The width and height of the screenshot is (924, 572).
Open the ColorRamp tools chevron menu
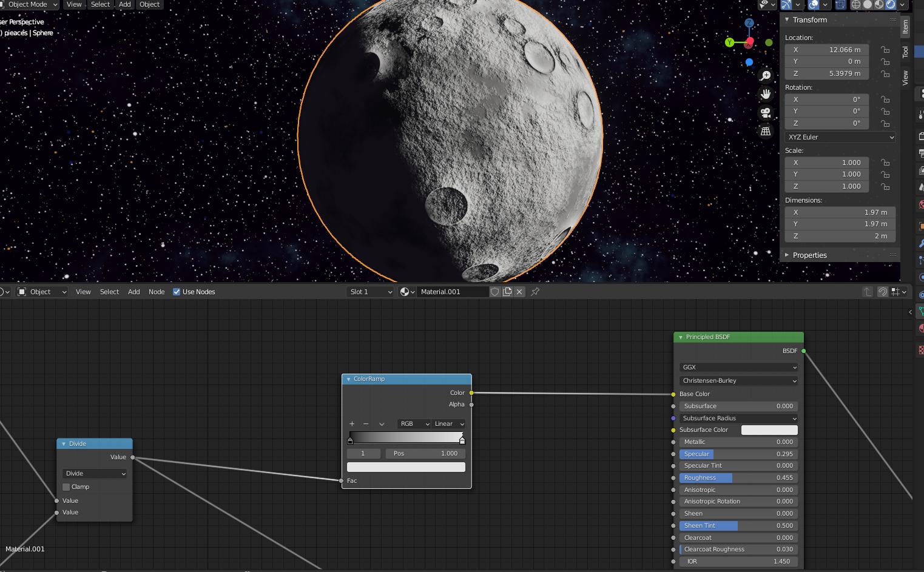click(x=382, y=424)
